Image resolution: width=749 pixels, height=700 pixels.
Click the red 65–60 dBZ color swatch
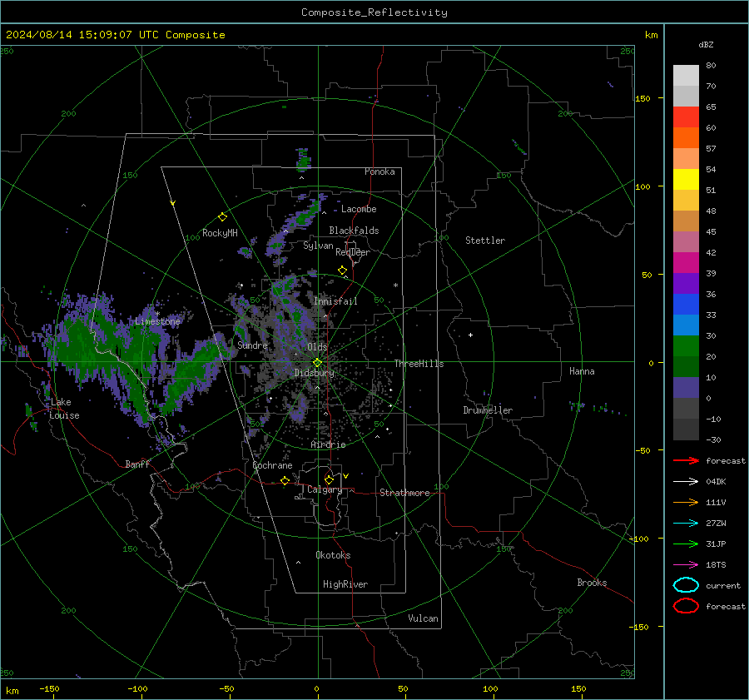coord(686,117)
